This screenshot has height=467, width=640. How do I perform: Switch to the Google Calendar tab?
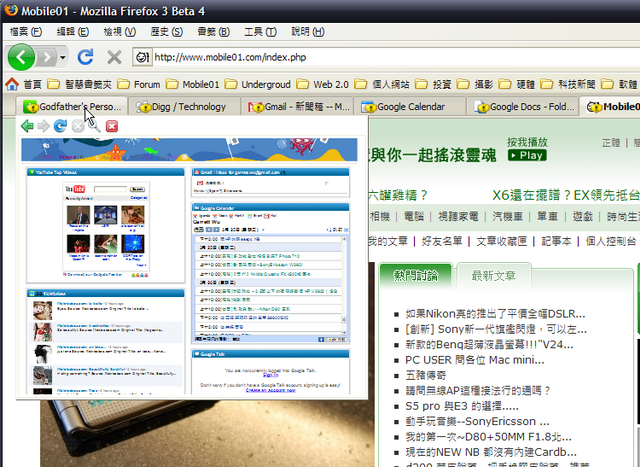click(x=410, y=107)
